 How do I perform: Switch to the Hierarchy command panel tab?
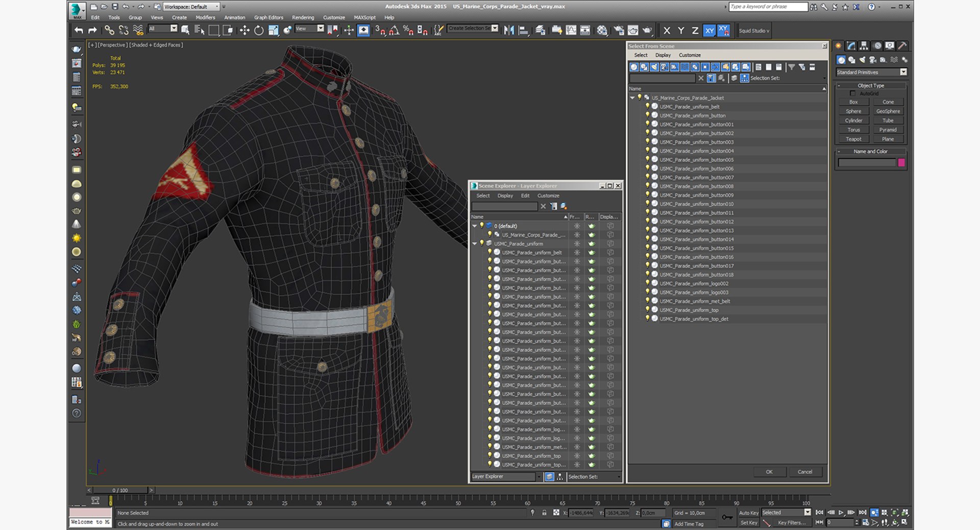(x=864, y=46)
